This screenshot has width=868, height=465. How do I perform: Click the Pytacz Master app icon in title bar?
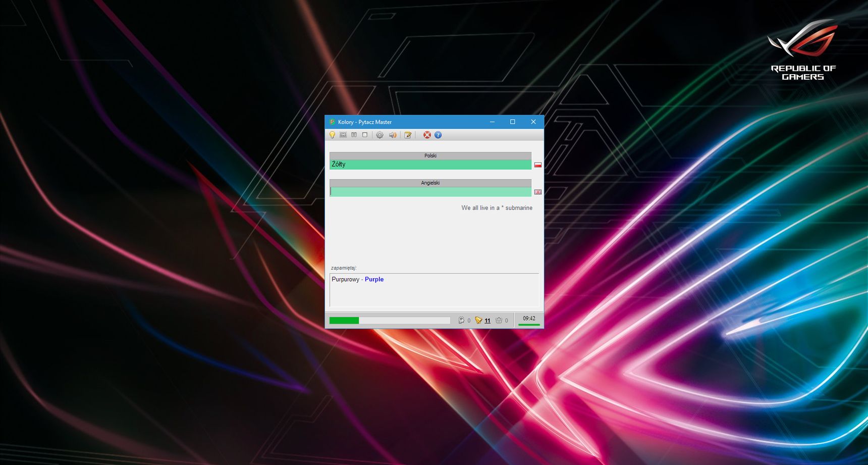pyautogui.click(x=332, y=122)
